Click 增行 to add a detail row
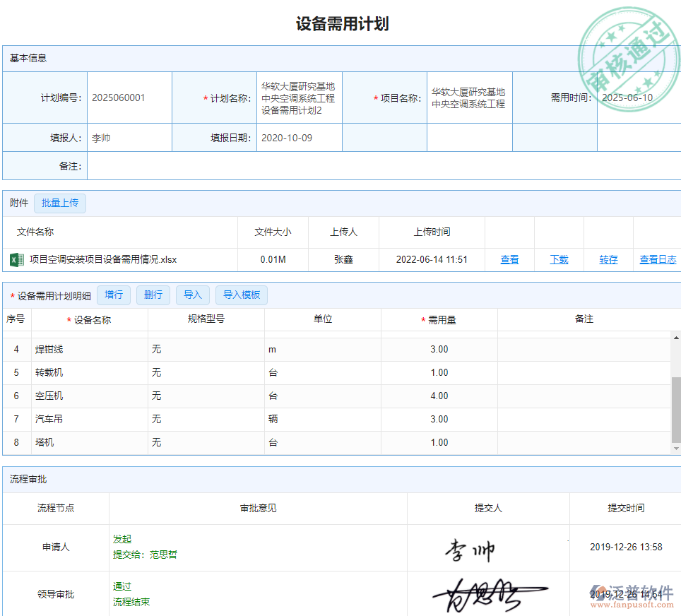 click(114, 295)
